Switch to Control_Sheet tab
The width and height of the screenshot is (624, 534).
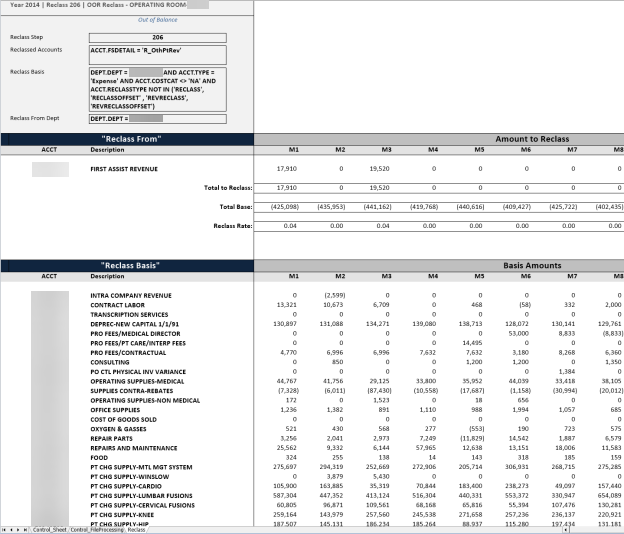[x=49, y=530]
